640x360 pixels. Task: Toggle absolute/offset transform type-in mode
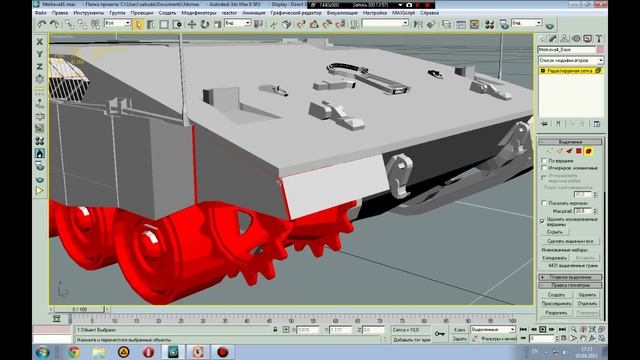point(286,329)
